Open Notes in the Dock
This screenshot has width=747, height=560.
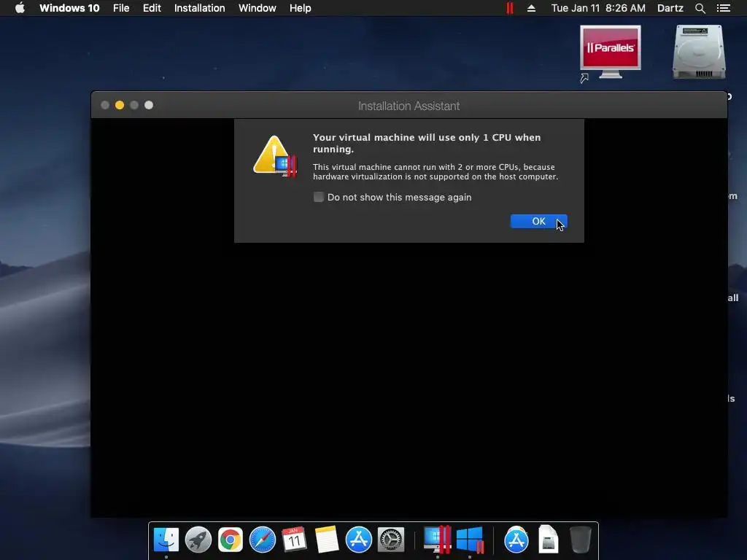(326, 540)
